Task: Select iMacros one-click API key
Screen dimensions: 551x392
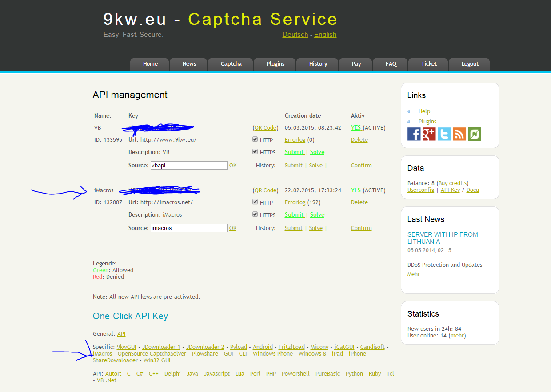Action: 103,354
